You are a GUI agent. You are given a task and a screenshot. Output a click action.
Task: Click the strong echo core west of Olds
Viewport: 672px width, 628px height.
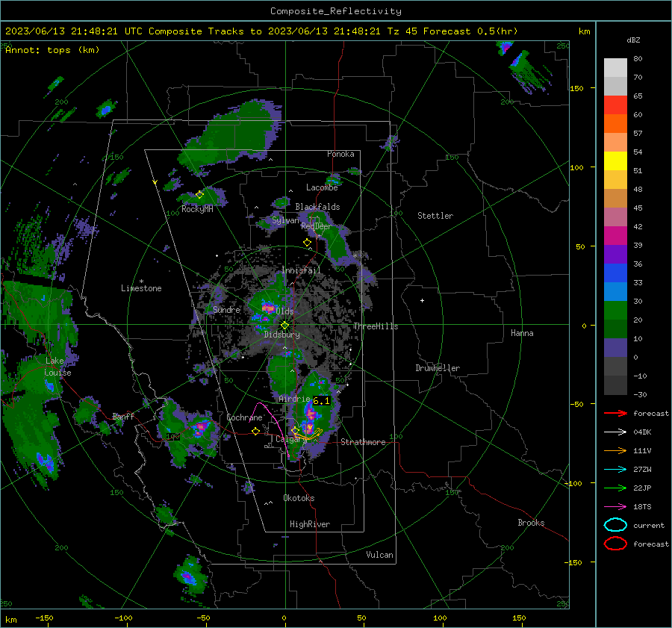268,308
